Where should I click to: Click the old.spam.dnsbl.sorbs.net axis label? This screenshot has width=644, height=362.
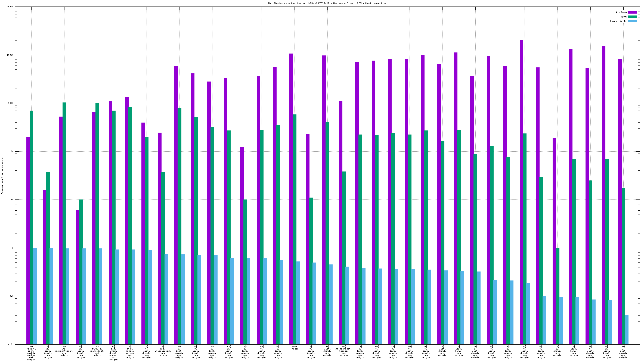[113, 353]
